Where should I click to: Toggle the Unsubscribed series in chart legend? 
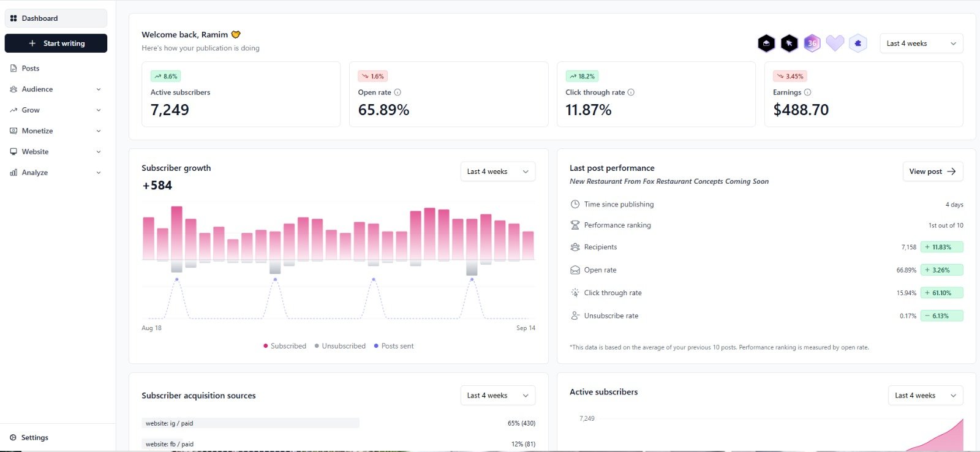coord(340,346)
